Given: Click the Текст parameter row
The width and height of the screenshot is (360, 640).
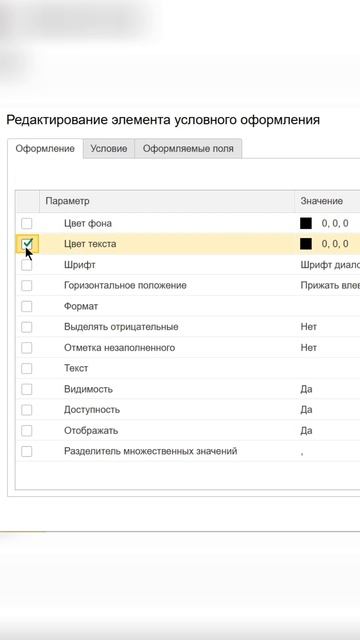Looking at the screenshot, I should coord(188,369).
